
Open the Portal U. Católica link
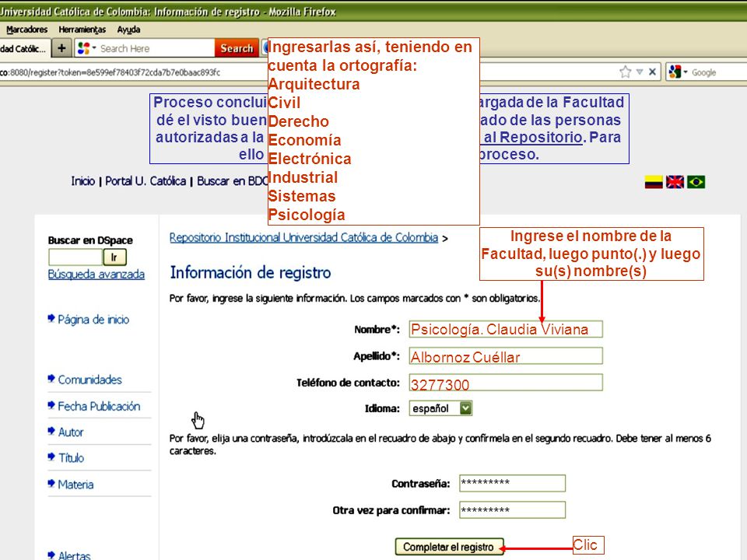click(146, 181)
